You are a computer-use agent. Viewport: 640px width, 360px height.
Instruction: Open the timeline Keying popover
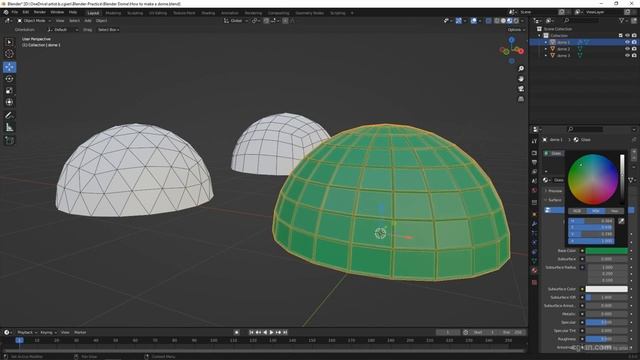(48, 332)
